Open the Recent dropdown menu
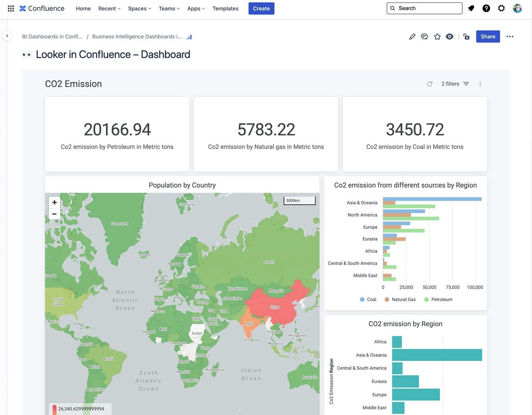Viewport: 532px width, 415px height. point(110,9)
